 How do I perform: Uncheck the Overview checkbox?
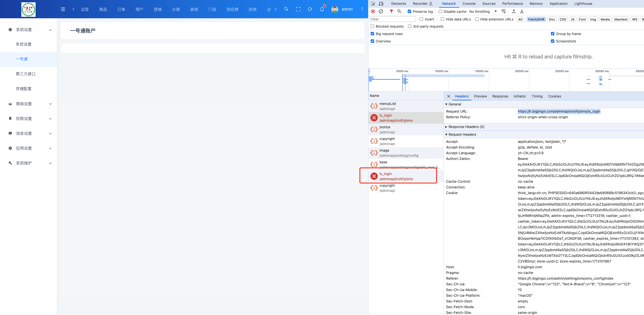tap(372, 41)
